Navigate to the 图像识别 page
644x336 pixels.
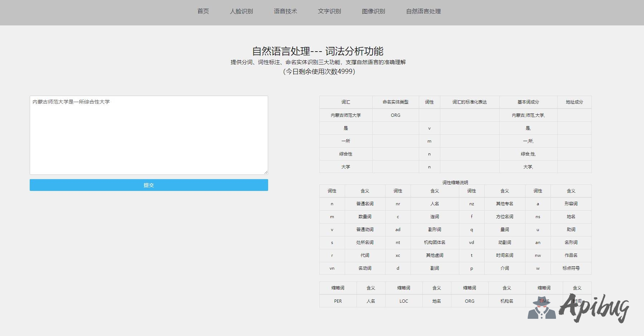click(x=373, y=11)
